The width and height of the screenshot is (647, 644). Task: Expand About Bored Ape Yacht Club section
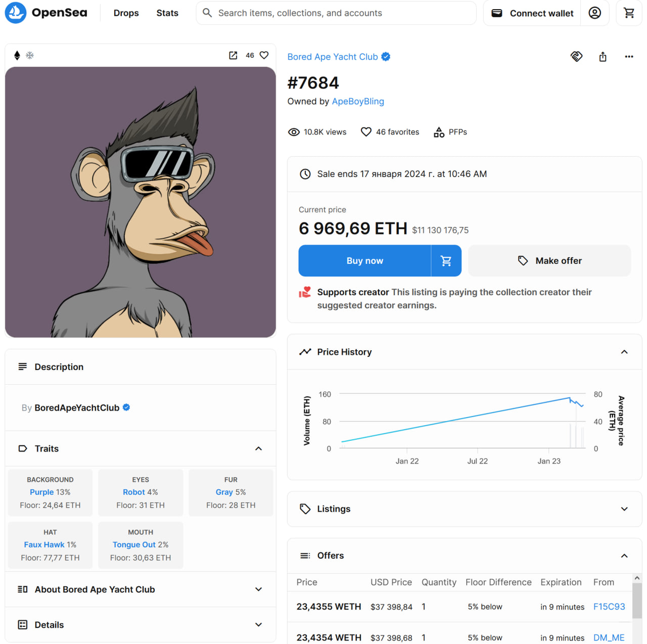[140, 590]
